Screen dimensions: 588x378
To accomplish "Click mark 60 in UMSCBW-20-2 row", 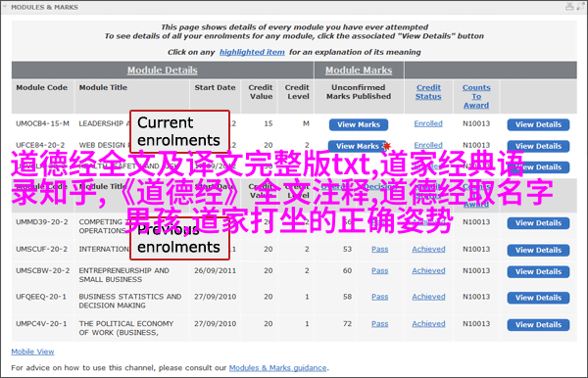I will click(347, 270).
